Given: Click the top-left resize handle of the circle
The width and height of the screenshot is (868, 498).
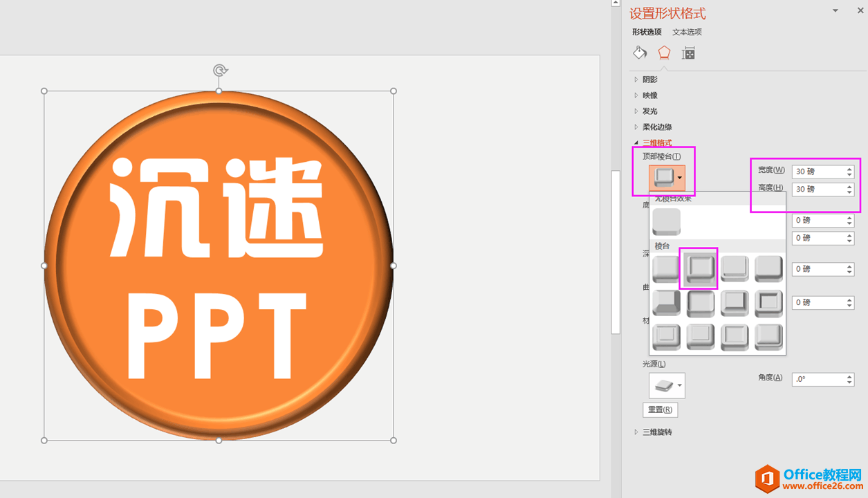Looking at the screenshot, I should point(44,91).
